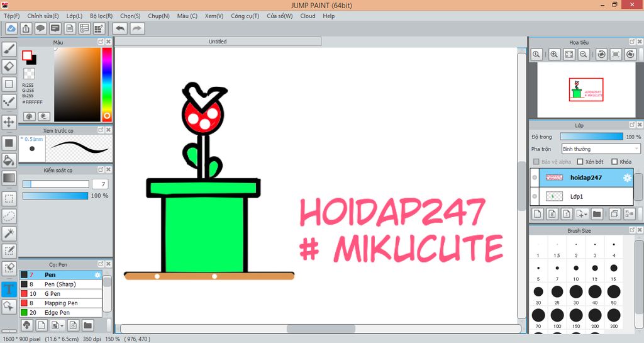Select the Lớp1 layer
Screen dimensions: 644x343
point(582,196)
